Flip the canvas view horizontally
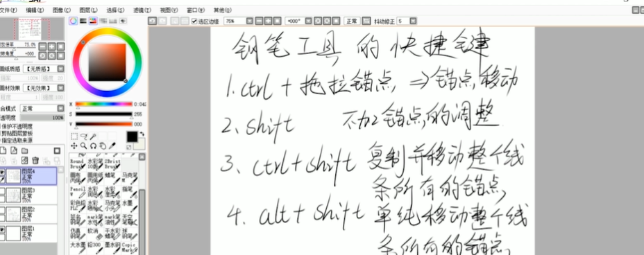The image size is (644, 255). pyautogui.click(x=367, y=21)
